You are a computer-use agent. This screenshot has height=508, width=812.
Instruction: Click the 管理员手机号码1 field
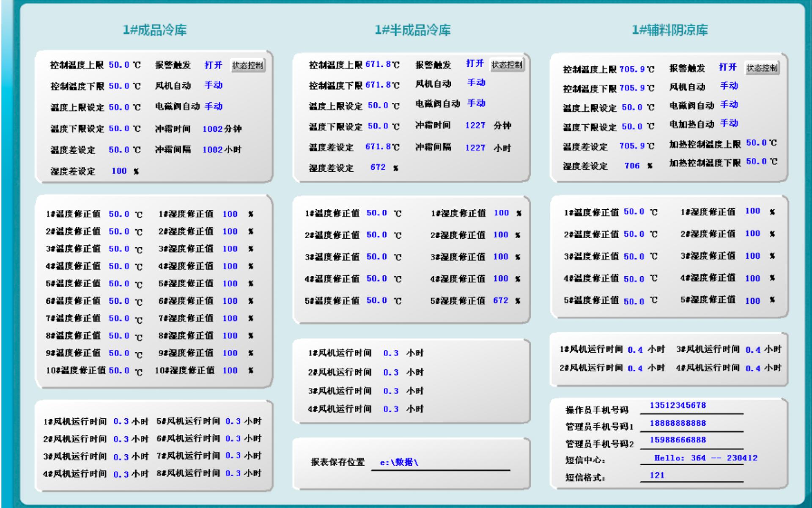[x=678, y=423]
